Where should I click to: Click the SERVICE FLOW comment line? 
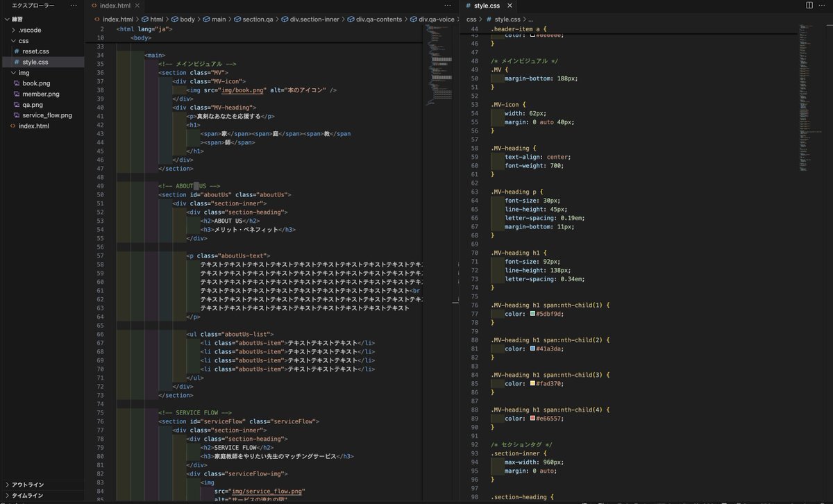point(195,412)
